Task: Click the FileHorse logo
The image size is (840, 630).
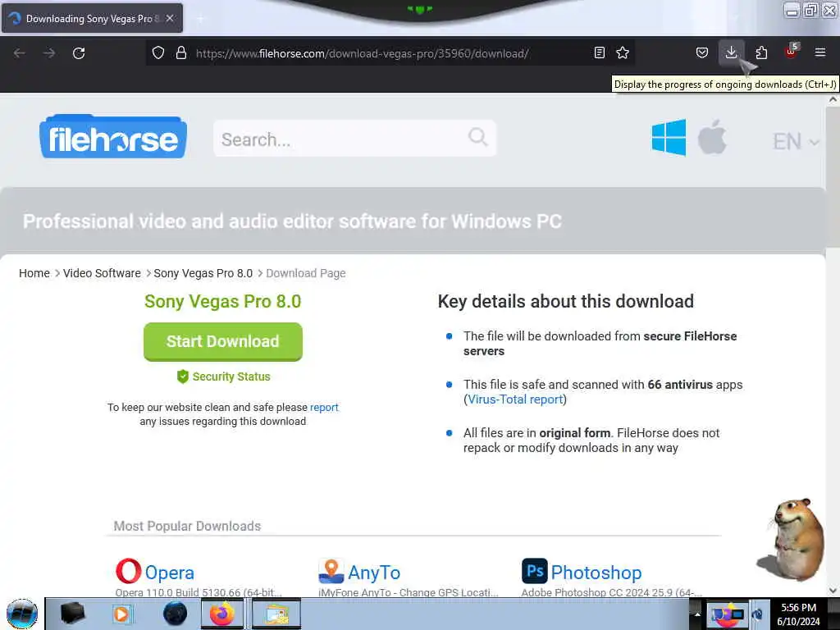Action: click(x=113, y=137)
